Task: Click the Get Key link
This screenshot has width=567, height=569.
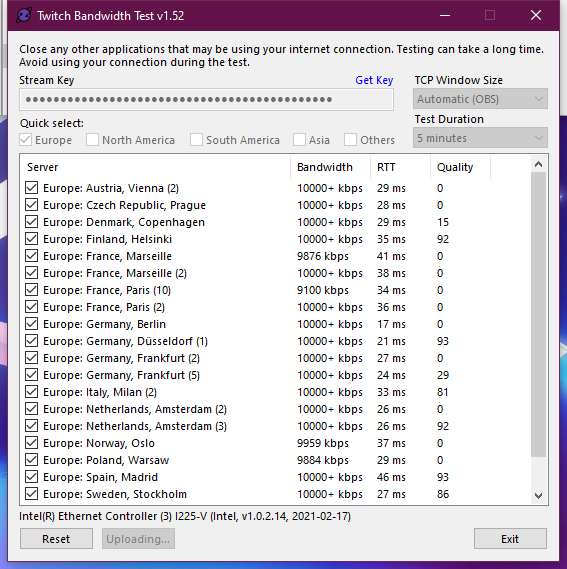Action: (374, 80)
